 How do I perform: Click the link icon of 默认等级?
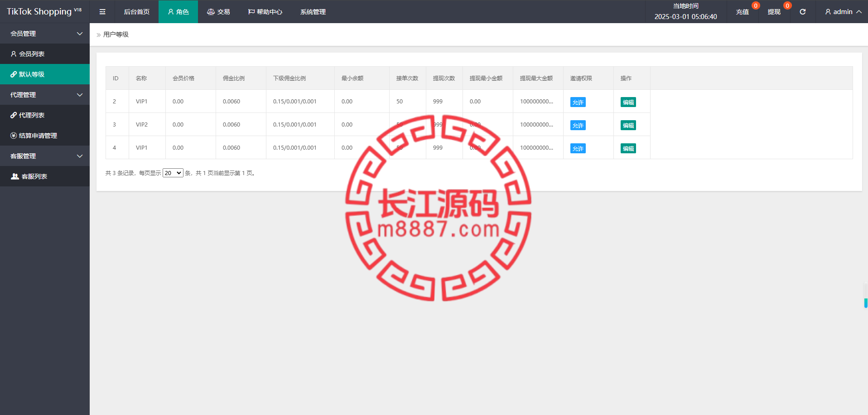tap(14, 74)
